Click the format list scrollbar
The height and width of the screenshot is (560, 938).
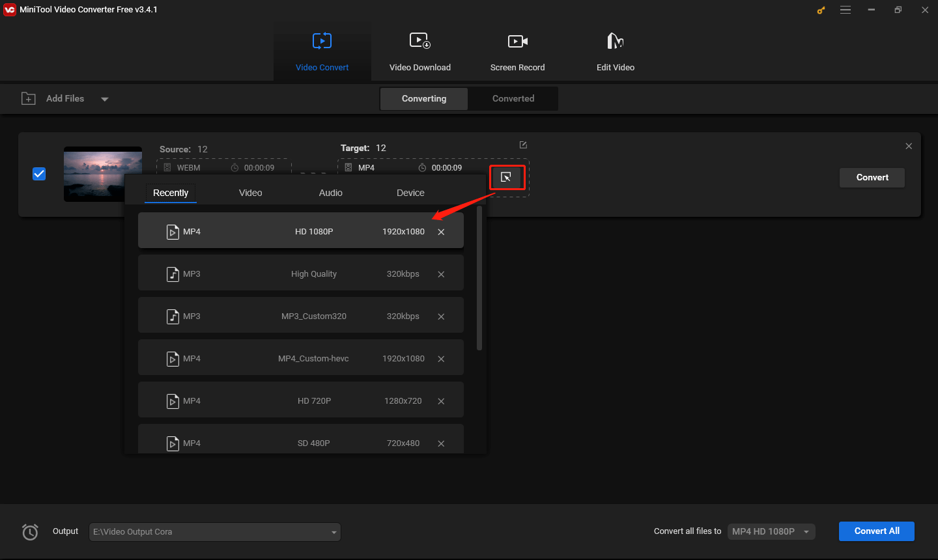coord(480,279)
